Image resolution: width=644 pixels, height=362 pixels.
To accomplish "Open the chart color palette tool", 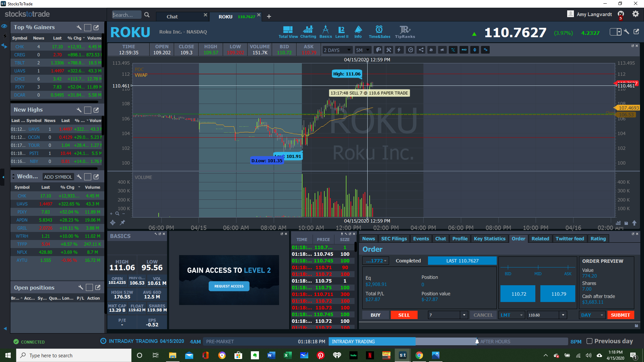I will coord(378,50).
